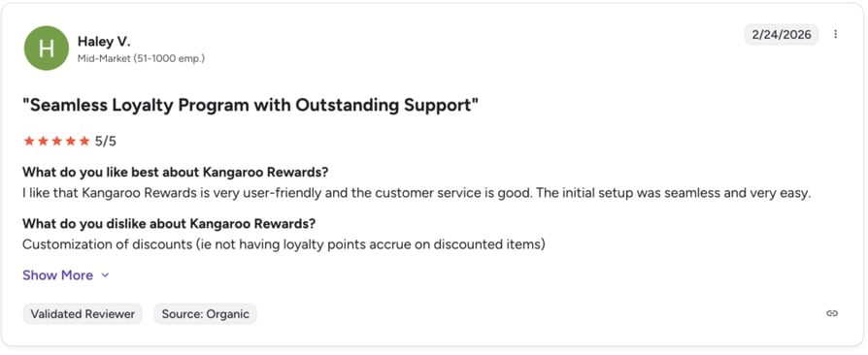The height and width of the screenshot is (355, 868).
Task: Click the 5/5 rating score text
Action: (x=106, y=142)
